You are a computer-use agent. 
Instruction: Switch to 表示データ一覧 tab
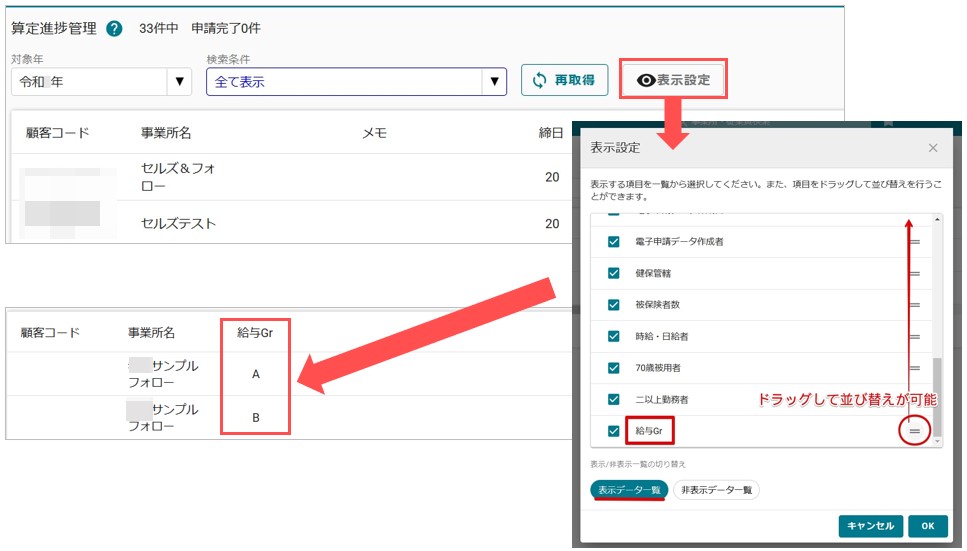pyautogui.click(x=628, y=490)
